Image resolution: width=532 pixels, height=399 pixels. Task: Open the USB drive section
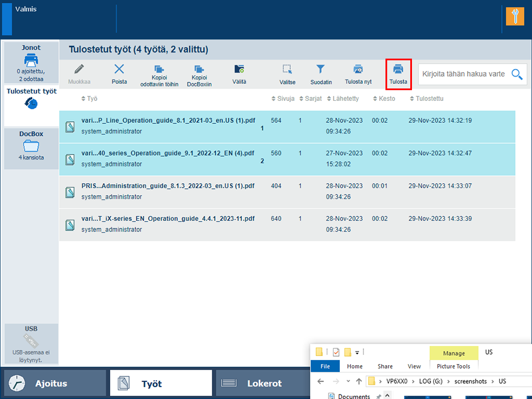click(x=31, y=344)
